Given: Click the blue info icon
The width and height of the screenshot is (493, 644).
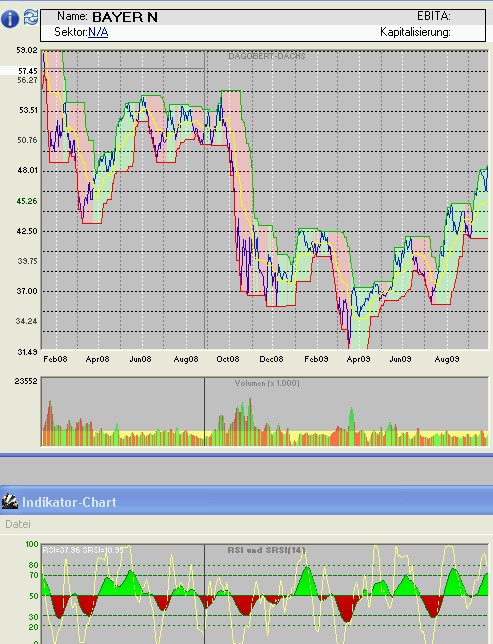Looking at the screenshot, I should (x=10, y=19).
